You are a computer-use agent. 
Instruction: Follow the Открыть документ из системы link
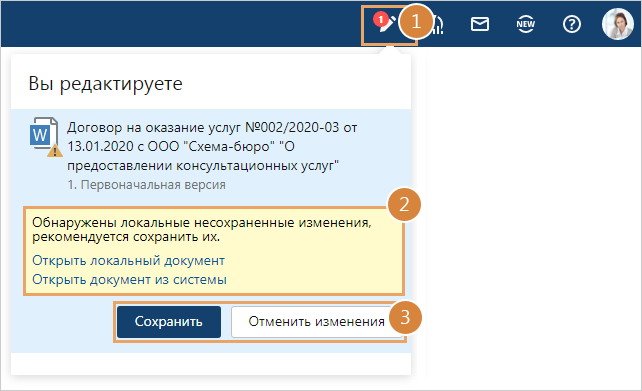(x=129, y=280)
